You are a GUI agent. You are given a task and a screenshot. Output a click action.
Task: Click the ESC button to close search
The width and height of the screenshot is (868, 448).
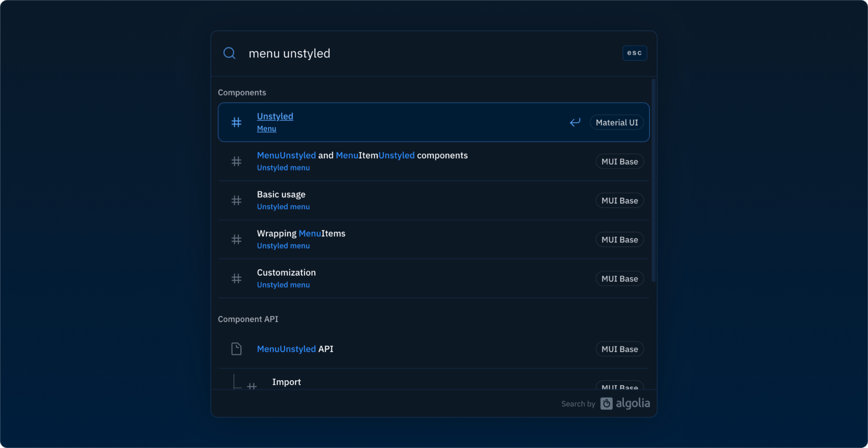click(635, 53)
